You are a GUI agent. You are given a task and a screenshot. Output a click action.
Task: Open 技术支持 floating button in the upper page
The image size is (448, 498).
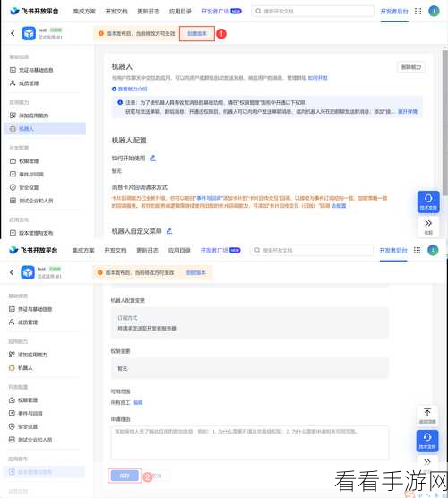coord(428,202)
